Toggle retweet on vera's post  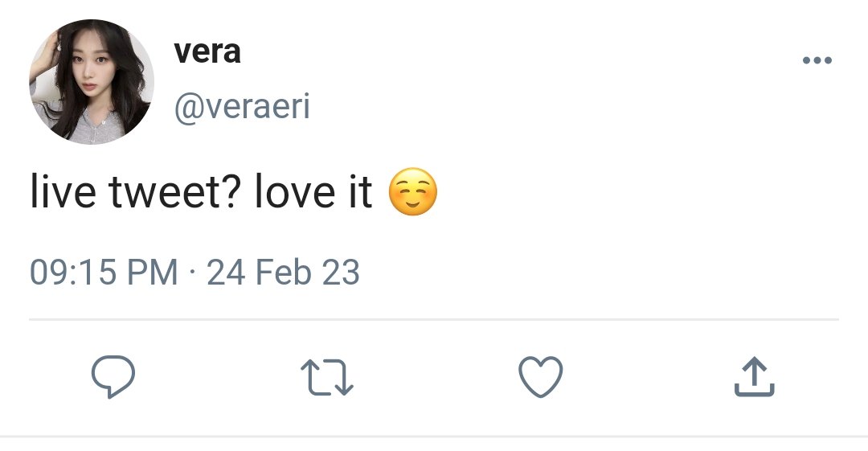(326, 377)
